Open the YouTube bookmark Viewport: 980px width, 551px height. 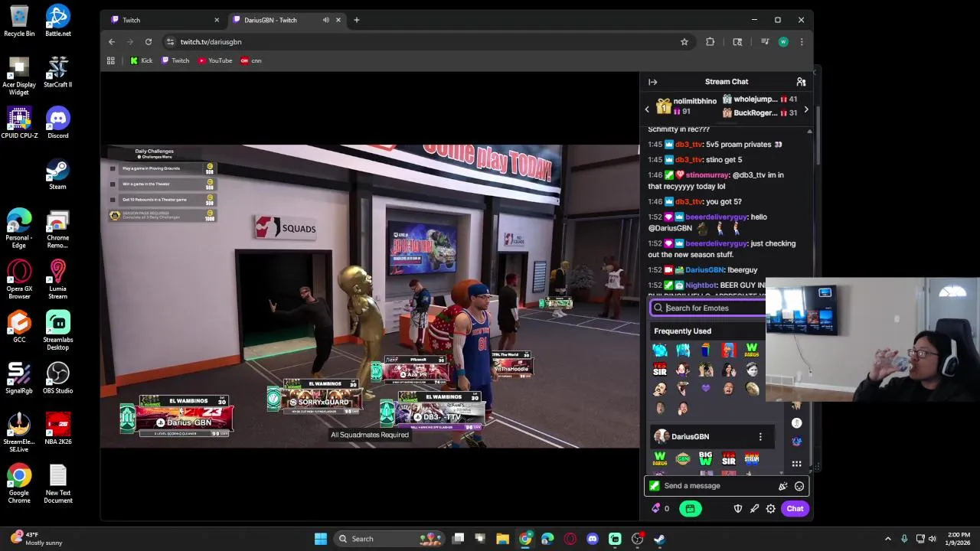[215, 60]
